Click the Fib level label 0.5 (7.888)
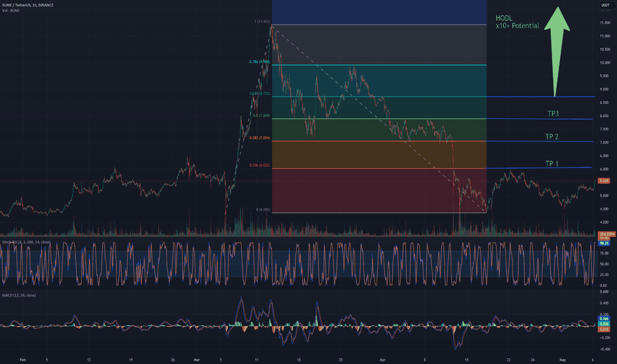Viewport: 617px width, 364px height. pyautogui.click(x=261, y=116)
